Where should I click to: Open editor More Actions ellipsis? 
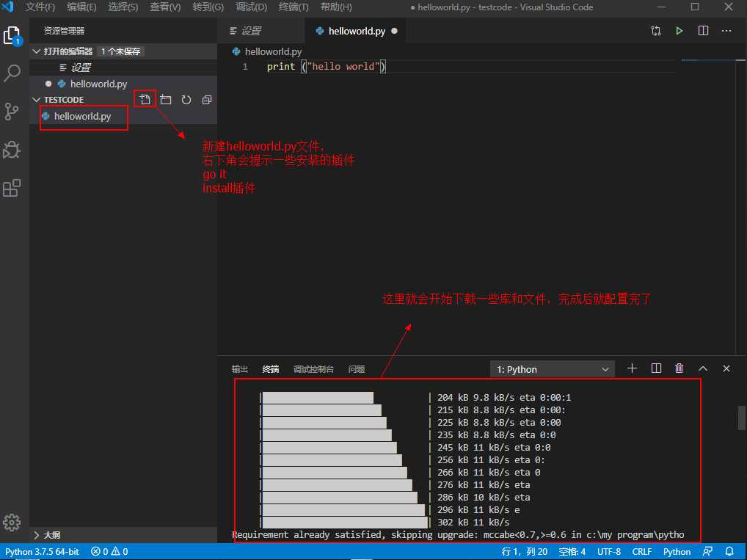pos(726,31)
